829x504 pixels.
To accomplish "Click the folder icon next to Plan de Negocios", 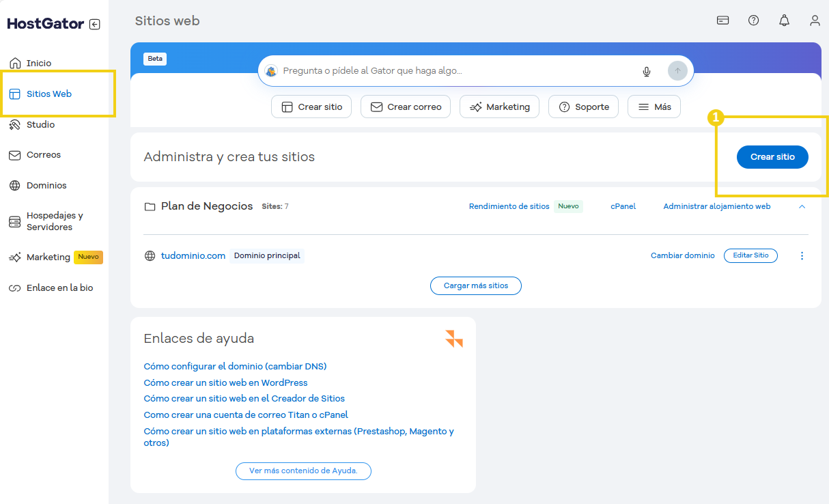I will tap(150, 206).
